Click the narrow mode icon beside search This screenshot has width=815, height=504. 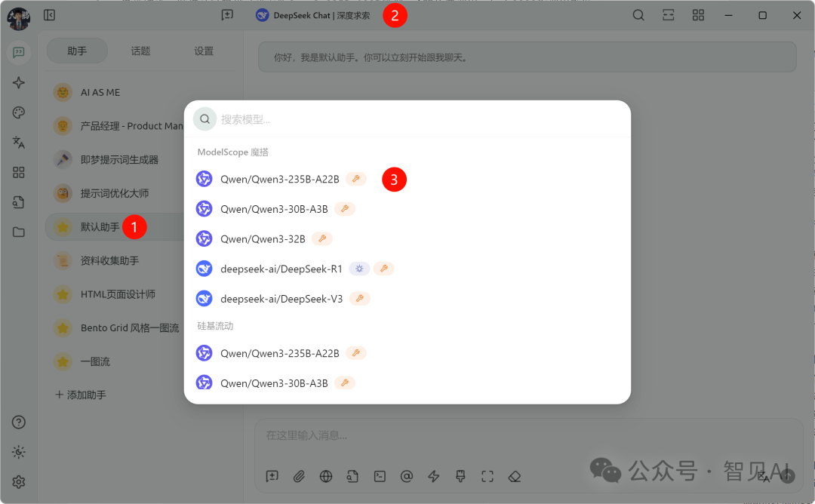669,15
